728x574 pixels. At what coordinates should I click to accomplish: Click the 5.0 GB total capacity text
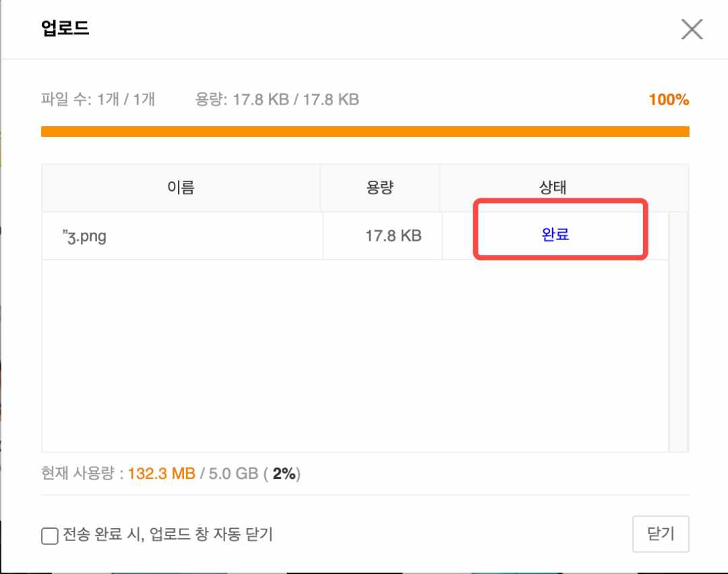click(x=233, y=473)
